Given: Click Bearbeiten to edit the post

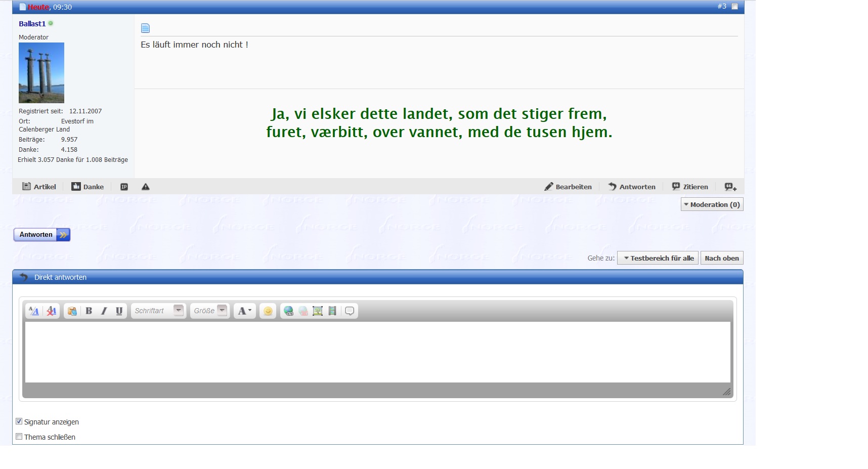Looking at the screenshot, I should pyautogui.click(x=568, y=187).
